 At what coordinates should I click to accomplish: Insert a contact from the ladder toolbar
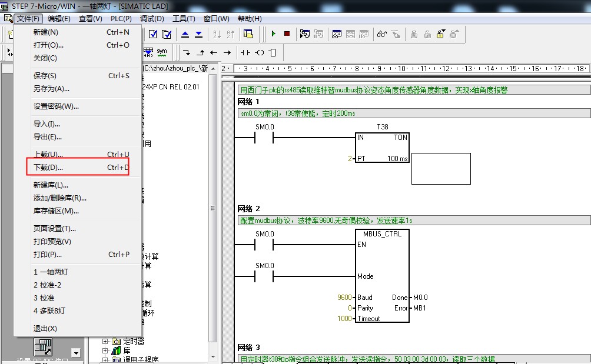245,52
